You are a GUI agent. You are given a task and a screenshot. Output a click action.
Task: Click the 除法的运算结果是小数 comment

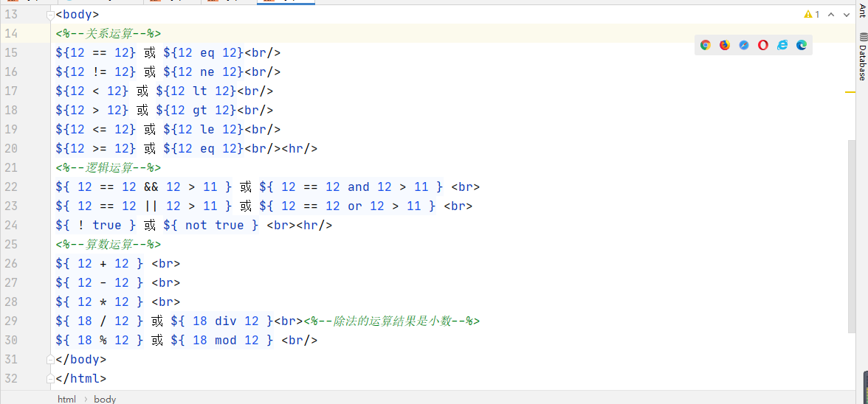(391, 321)
